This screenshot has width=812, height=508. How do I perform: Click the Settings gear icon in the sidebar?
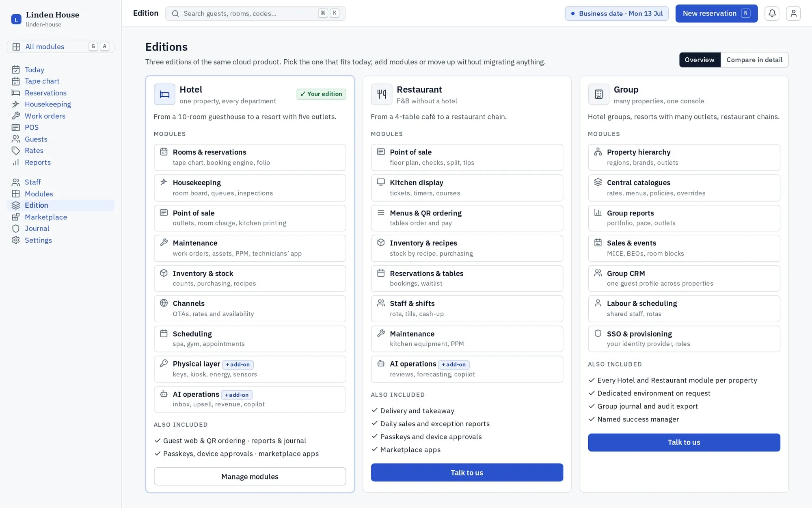point(16,240)
